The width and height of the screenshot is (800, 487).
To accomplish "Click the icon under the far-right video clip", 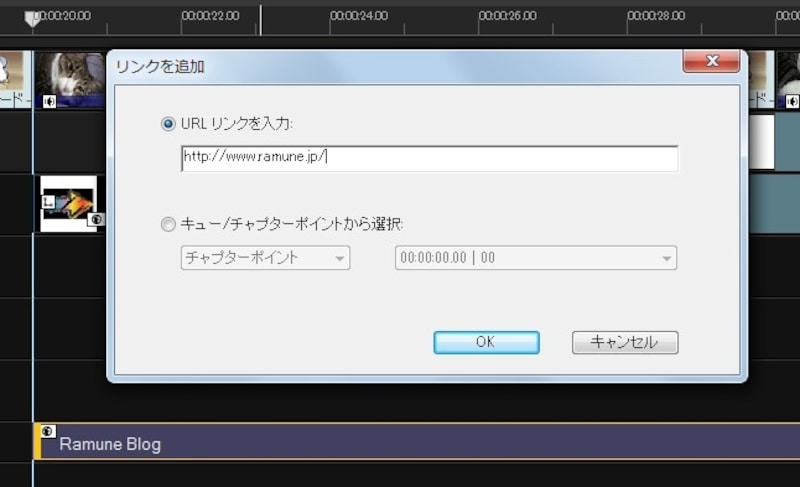I will [791, 101].
